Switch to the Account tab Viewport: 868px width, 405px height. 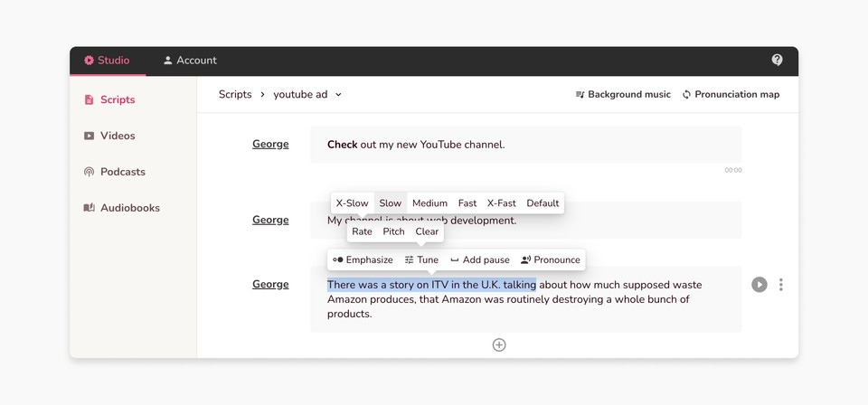click(x=190, y=61)
